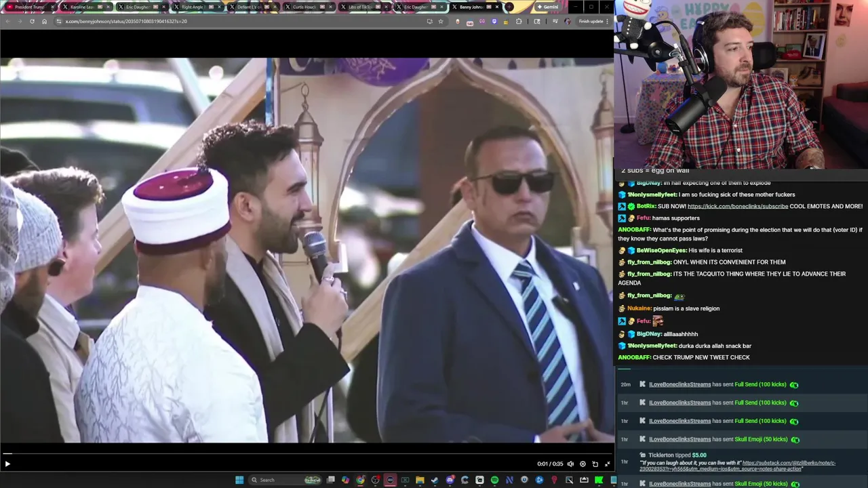Click chat text "CHECK TRUMP NEW TWEET CHECK"
This screenshot has height=488, width=868.
701,357
